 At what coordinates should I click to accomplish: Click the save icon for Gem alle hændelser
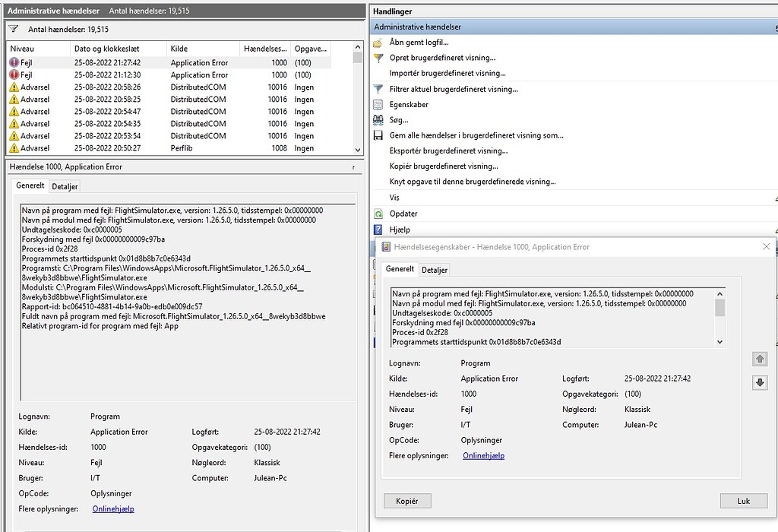pos(378,135)
